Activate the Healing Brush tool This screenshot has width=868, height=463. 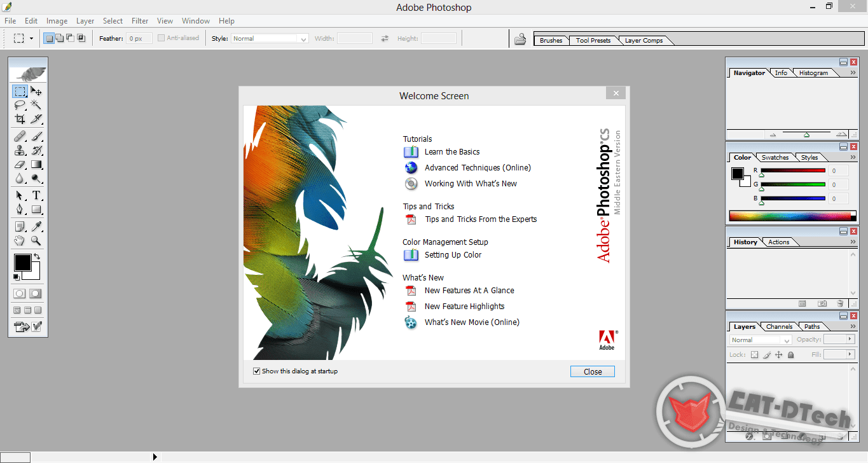[x=20, y=136]
